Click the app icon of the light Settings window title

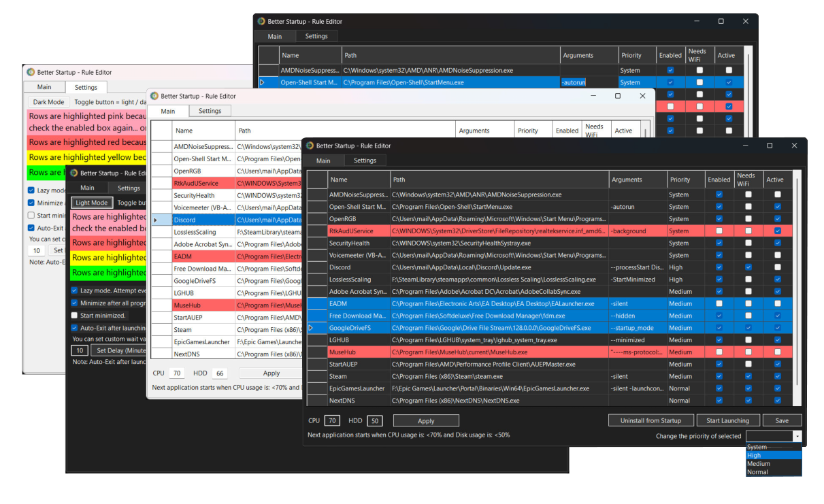pos(30,72)
